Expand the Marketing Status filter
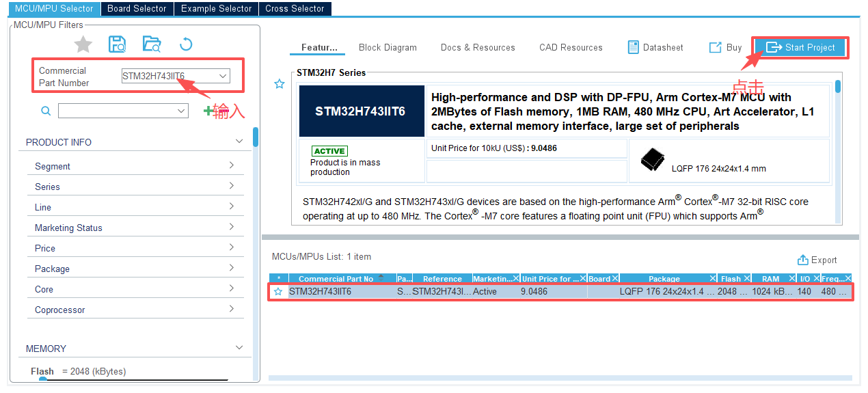Screen dimensions: 868x393 232,227
